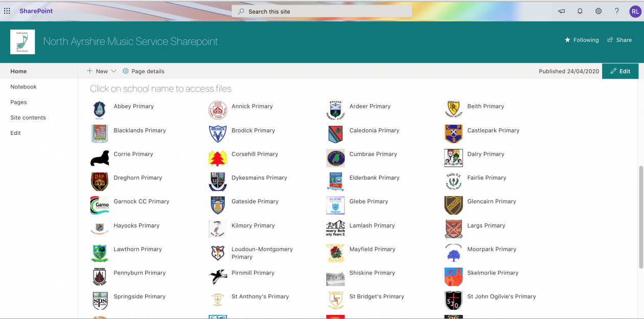
Task: Click the Dalry Primary school crest
Action: tap(454, 158)
